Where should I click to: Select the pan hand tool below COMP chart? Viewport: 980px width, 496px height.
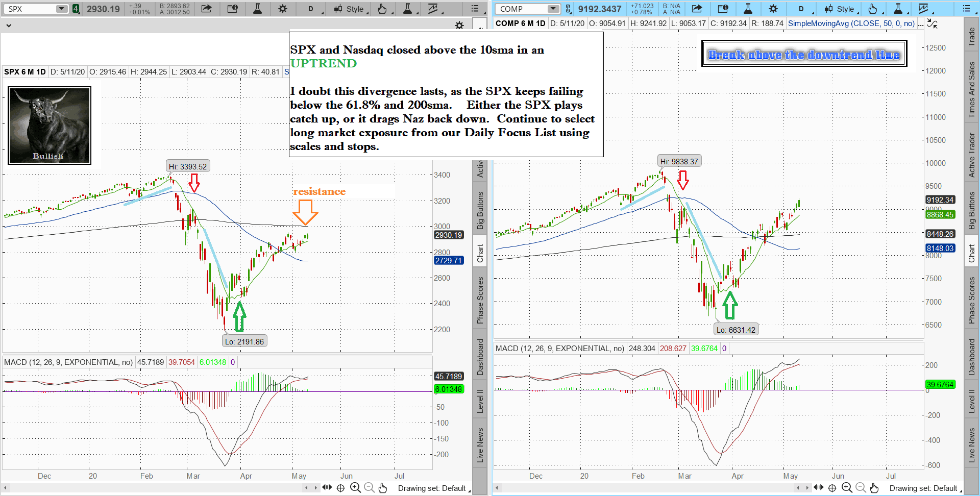coord(874,488)
